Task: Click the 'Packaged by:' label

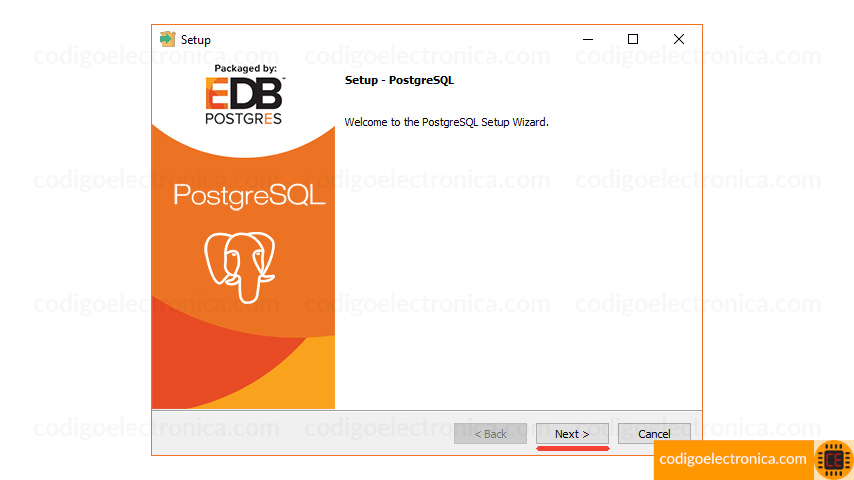Action: 245,69
